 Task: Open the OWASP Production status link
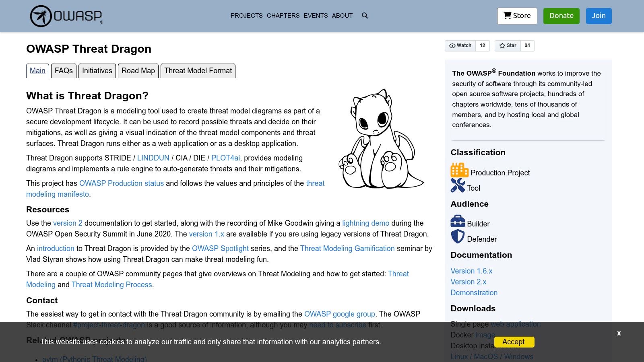(x=122, y=183)
